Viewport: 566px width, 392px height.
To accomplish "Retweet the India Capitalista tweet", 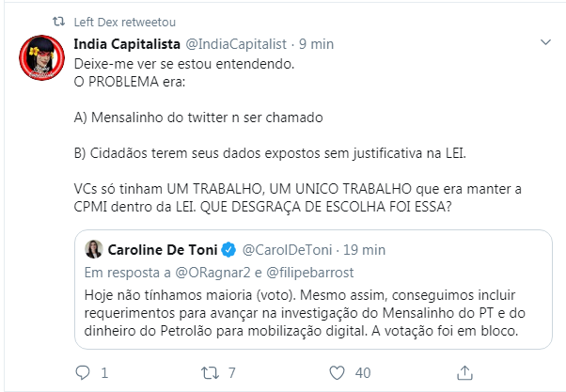I will [209, 371].
